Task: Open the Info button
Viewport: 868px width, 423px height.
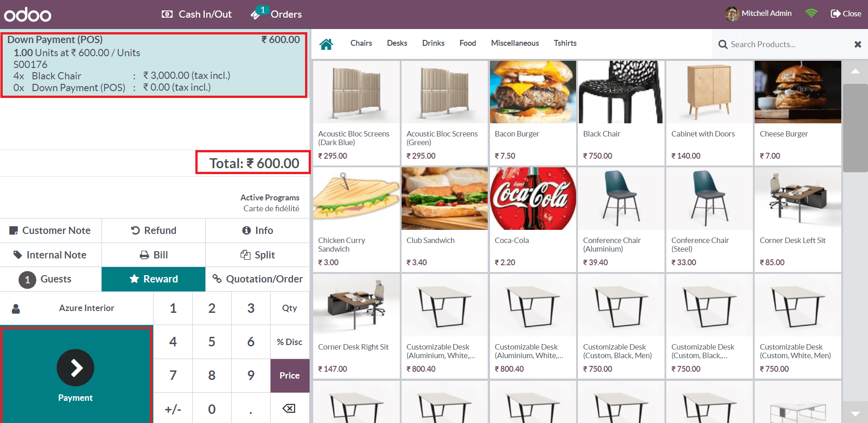Action: tap(257, 230)
